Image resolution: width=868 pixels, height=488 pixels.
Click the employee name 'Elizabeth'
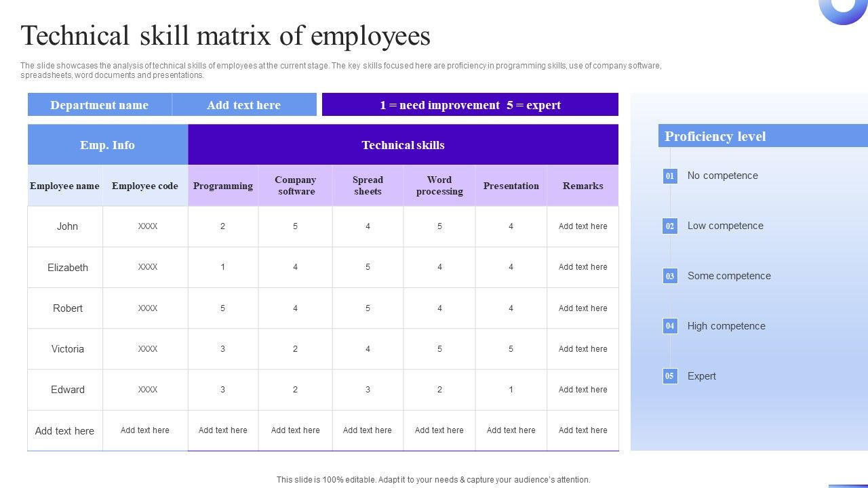(x=68, y=268)
